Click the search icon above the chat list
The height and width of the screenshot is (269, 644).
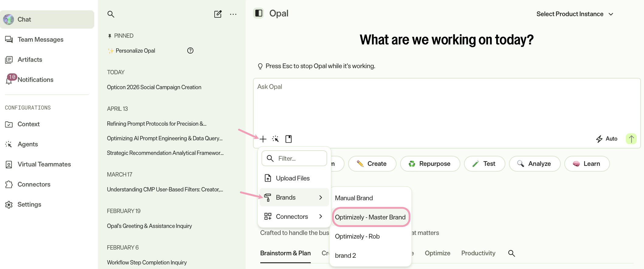pos(111,14)
